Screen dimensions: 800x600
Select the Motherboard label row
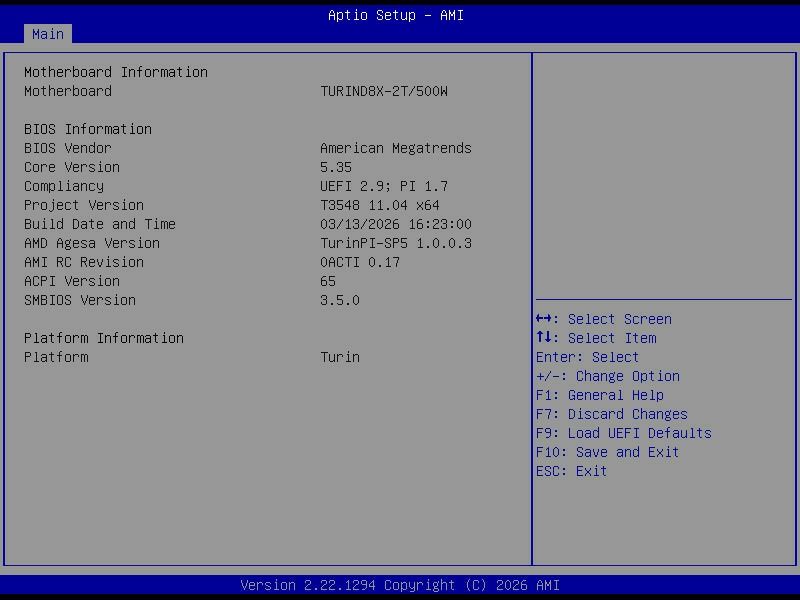[68, 91]
